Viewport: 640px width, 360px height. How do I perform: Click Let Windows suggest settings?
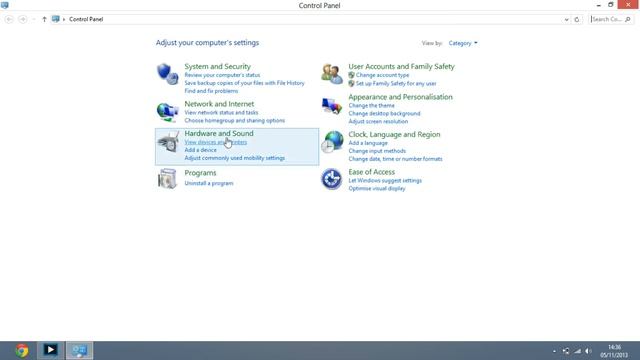tap(385, 180)
